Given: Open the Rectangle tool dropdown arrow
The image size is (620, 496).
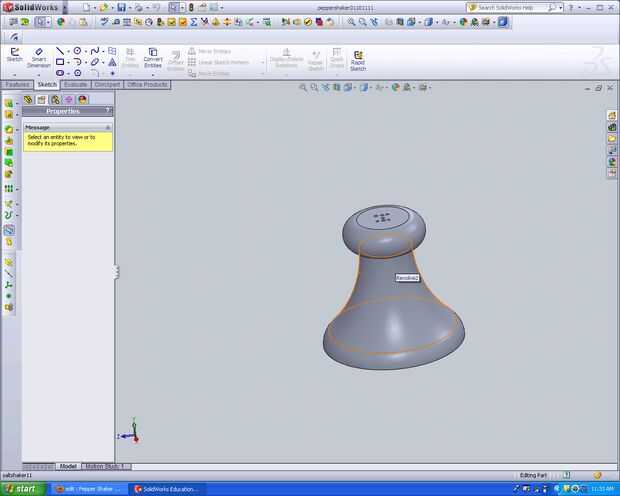Looking at the screenshot, I should [x=68, y=62].
